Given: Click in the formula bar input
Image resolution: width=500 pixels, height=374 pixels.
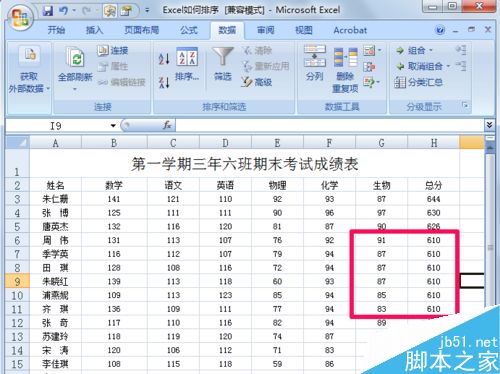Looking at the screenshot, I should click(x=329, y=125).
